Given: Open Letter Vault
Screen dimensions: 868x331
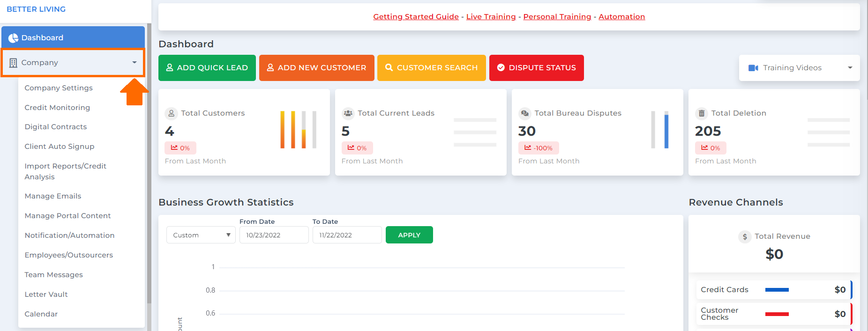Looking at the screenshot, I should [46, 294].
